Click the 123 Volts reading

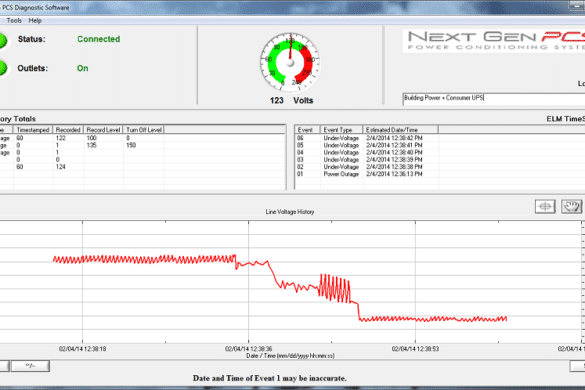(291, 100)
